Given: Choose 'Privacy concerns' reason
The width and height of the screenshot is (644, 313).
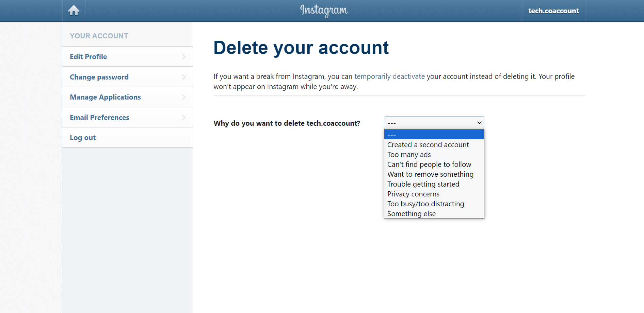Looking at the screenshot, I should [434, 194].
